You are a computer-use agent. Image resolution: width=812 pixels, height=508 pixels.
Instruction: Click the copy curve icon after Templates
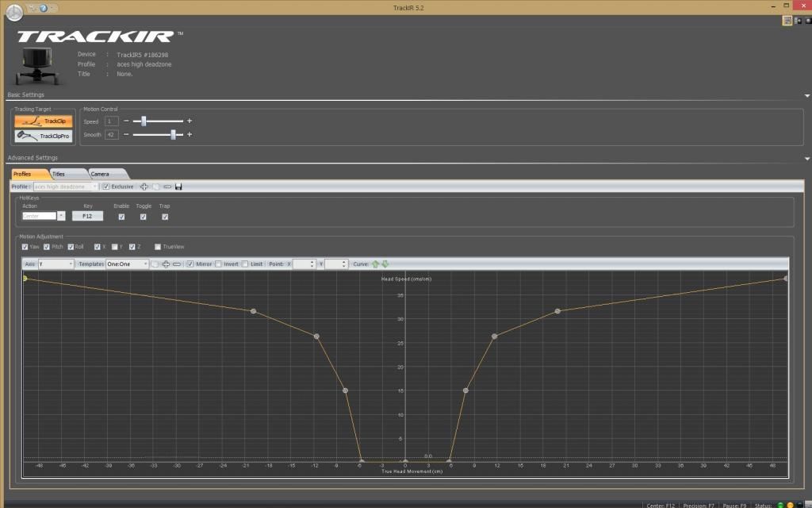click(155, 264)
